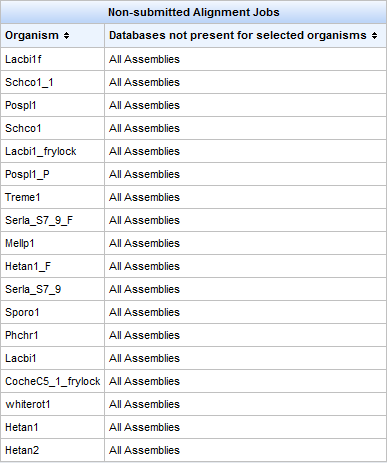
Task: Click the Pospl1 organism cell
Action: pos(53,105)
